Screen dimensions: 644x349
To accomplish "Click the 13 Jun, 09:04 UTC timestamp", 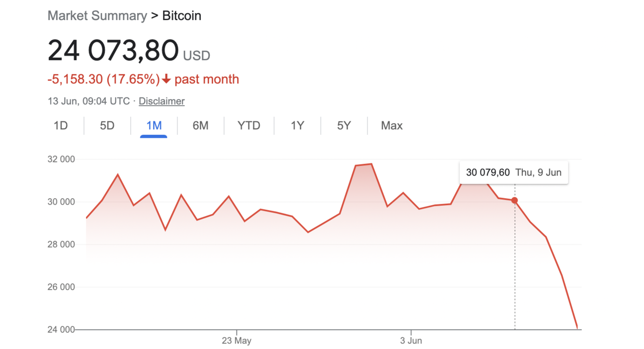I will point(89,101).
